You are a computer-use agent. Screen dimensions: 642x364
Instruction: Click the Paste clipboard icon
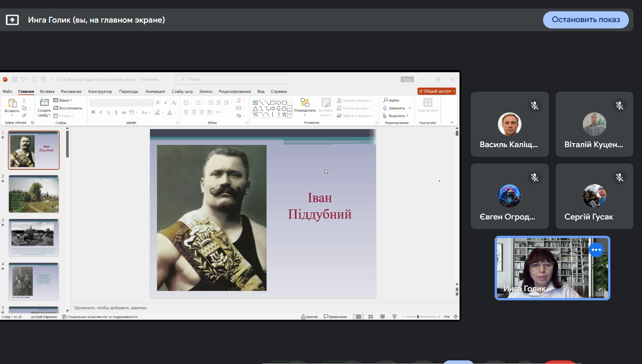coord(12,103)
